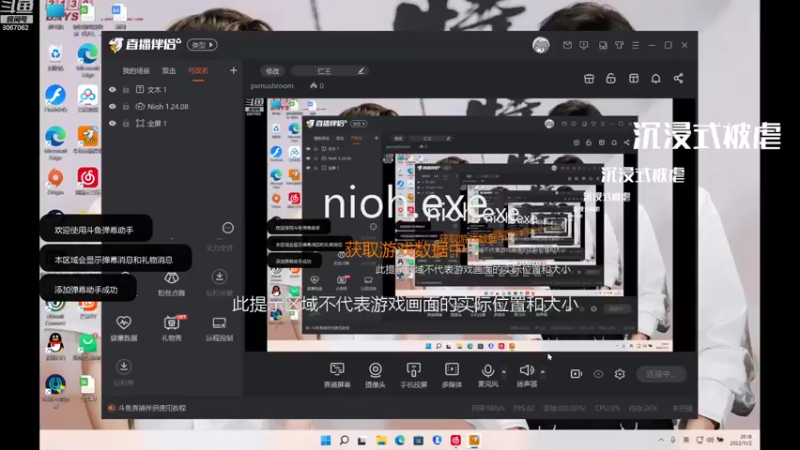Toggle the 扬声器 speaker icon

pyautogui.click(x=527, y=374)
